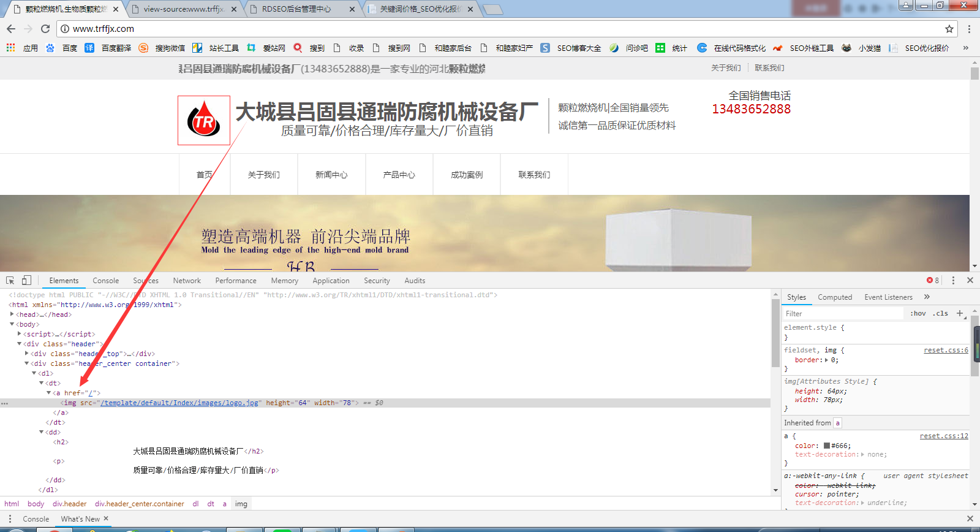The width and height of the screenshot is (980, 532).
Task: Toggle the device toolbar icon
Action: click(26, 280)
